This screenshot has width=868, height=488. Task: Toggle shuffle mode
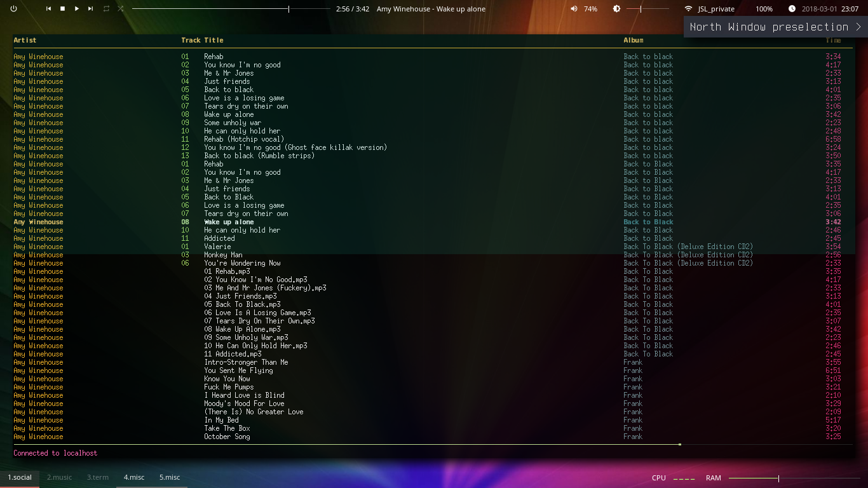tap(121, 9)
